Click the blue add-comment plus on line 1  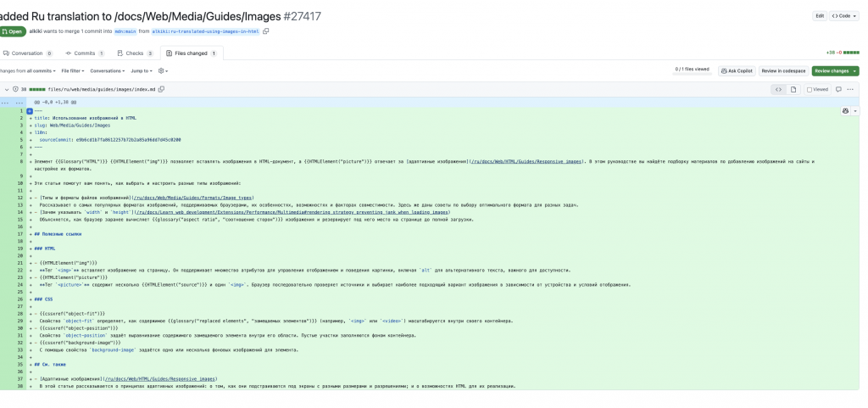[x=30, y=111]
